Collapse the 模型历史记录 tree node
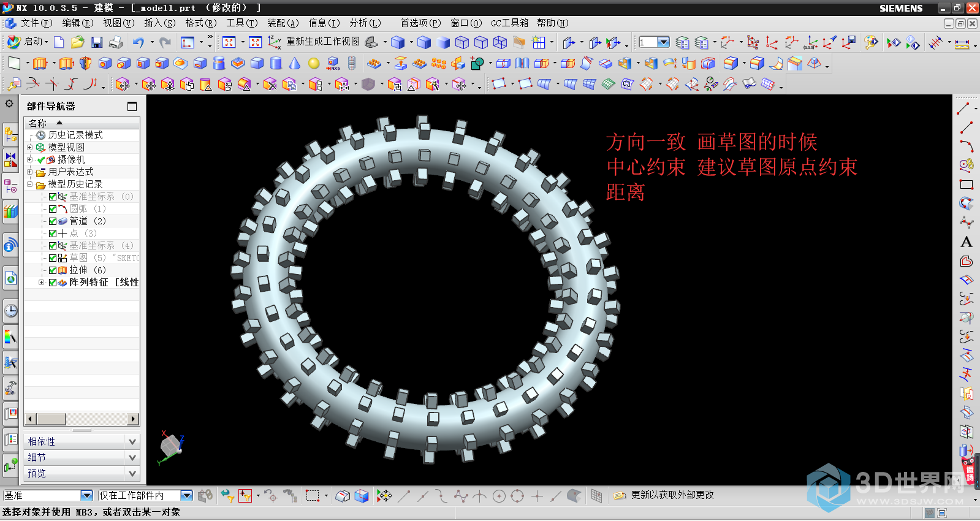Image resolution: width=980 pixels, height=521 pixels. (x=29, y=184)
